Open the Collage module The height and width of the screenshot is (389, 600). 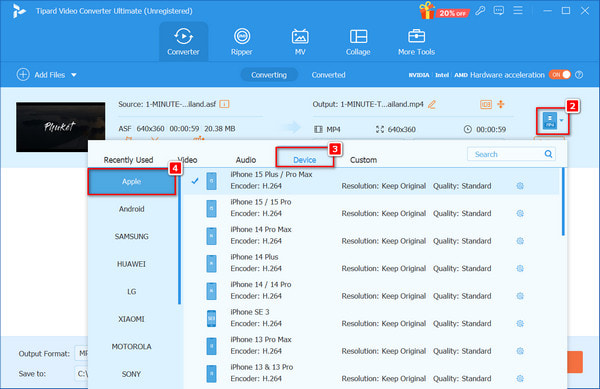pyautogui.click(x=358, y=41)
